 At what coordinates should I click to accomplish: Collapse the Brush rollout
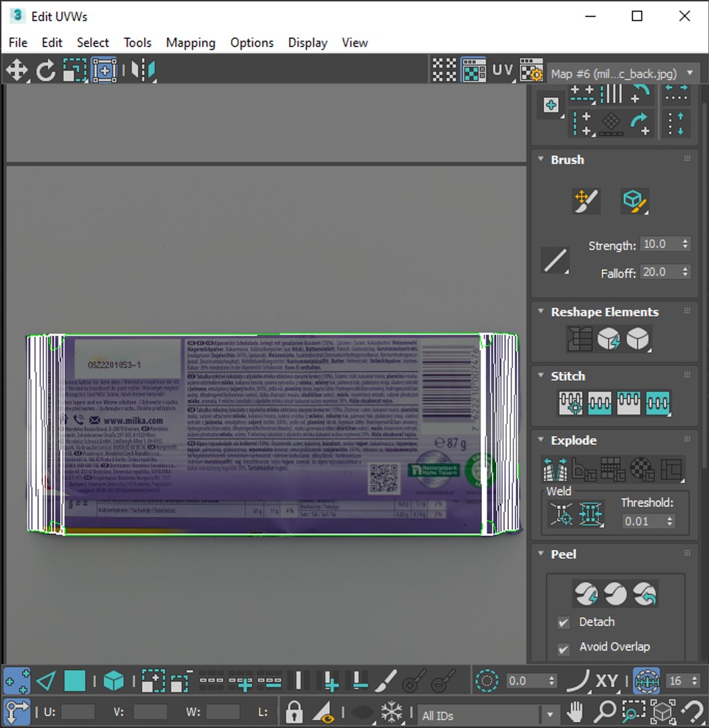coord(541,159)
